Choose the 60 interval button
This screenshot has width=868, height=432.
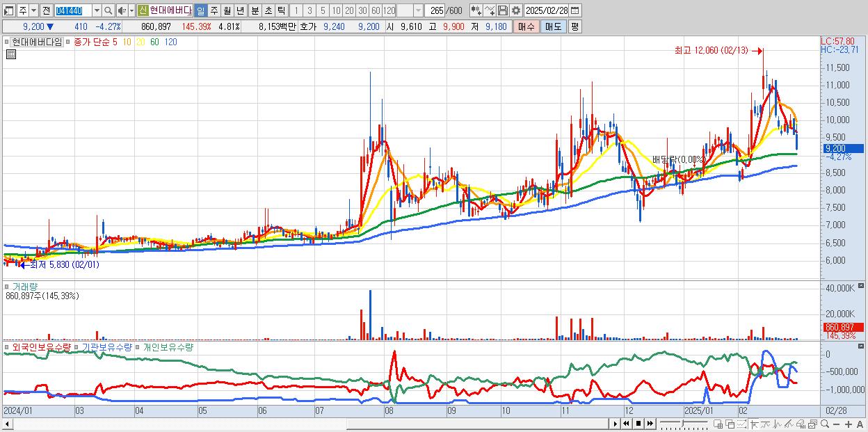(x=376, y=10)
